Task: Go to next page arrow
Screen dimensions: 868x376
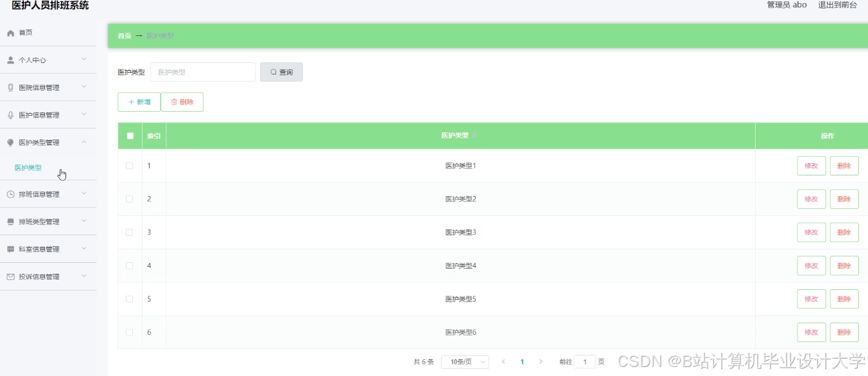Action: click(541, 362)
